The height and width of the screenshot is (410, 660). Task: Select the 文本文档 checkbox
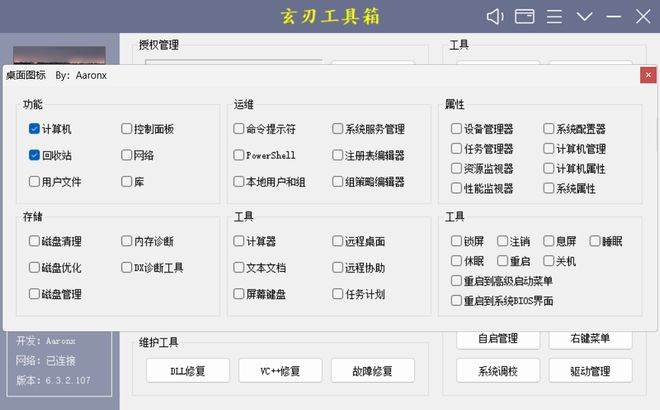tap(239, 267)
